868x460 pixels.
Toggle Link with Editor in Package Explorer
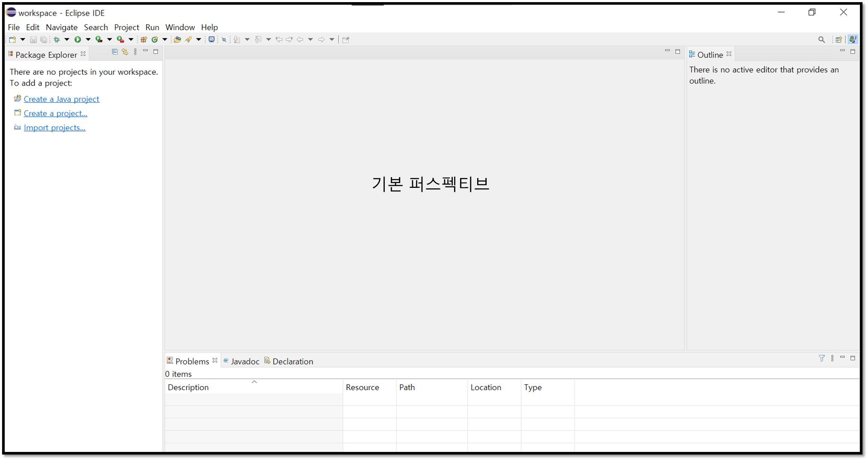125,52
